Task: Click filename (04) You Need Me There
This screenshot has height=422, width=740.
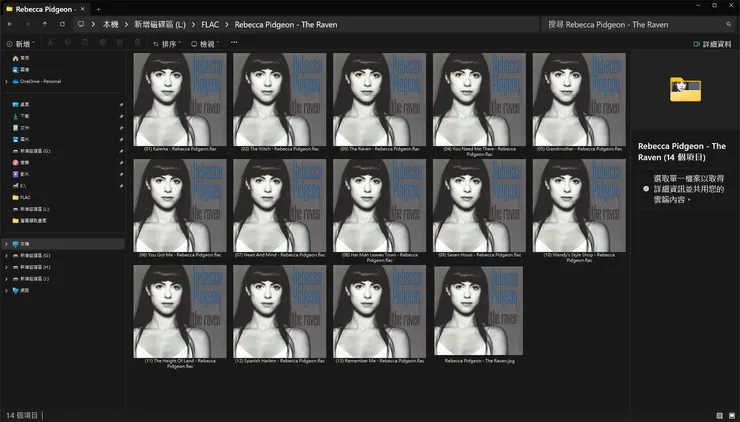Action: [479, 151]
